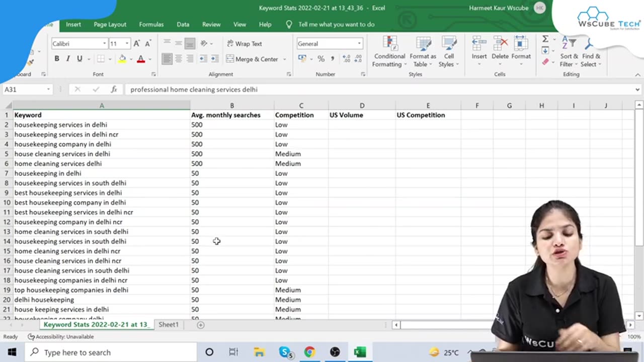644x362 pixels.
Task: Click Accessibility: Unavailable in status bar
Action: point(60,337)
